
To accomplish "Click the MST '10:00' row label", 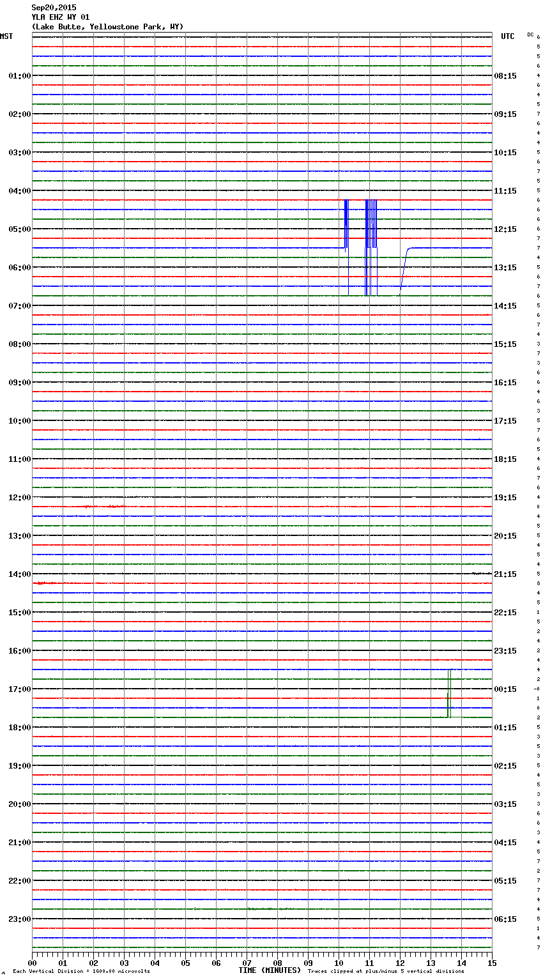I will tap(20, 421).
